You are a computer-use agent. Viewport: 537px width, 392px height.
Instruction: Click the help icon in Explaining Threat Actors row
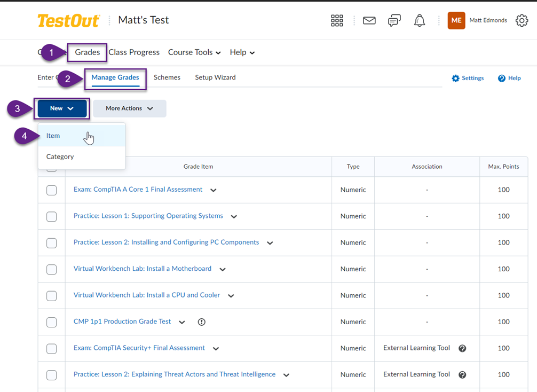(462, 374)
